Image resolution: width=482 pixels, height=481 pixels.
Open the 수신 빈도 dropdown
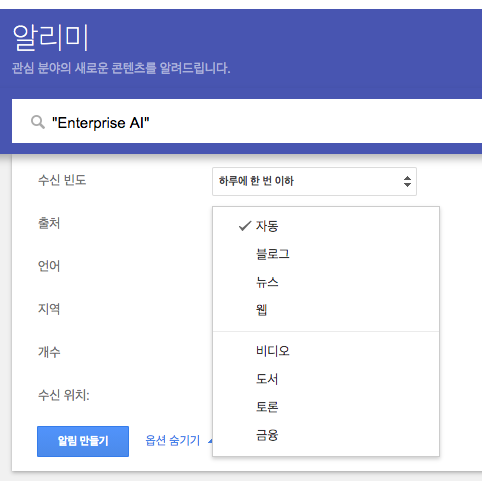[314, 181]
